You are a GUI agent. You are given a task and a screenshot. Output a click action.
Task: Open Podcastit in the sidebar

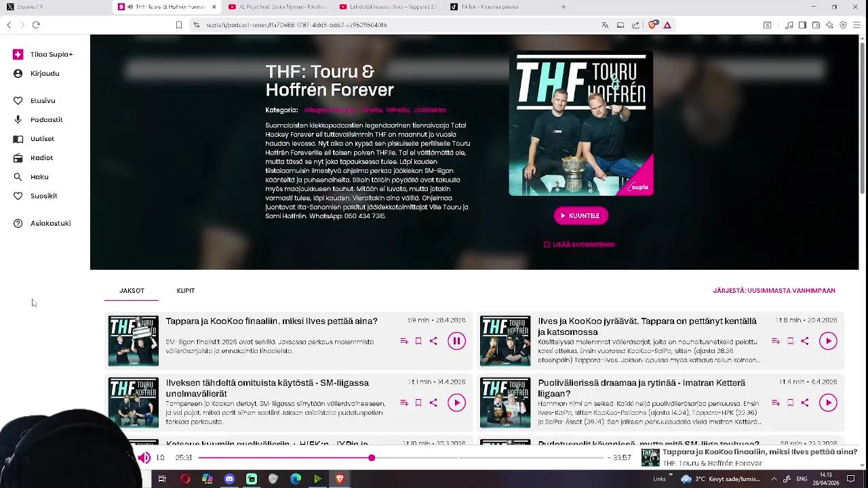(38, 119)
